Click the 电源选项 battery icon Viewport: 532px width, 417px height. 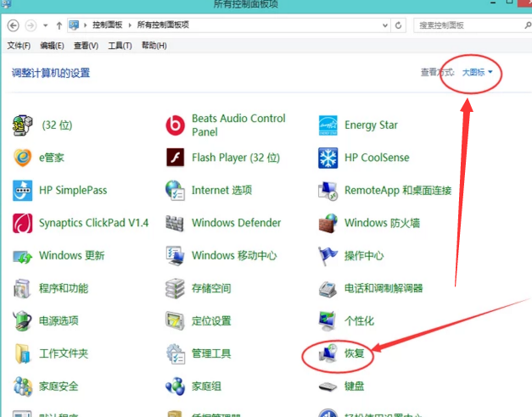22,320
